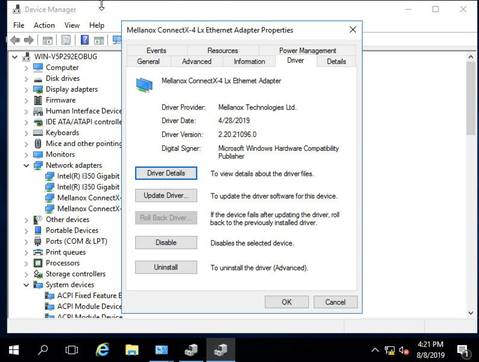Image resolution: width=479 pixels, height=362 pixels.
Task: Open the Help menu
Action: pyautogui.click(x=97, y=25)
